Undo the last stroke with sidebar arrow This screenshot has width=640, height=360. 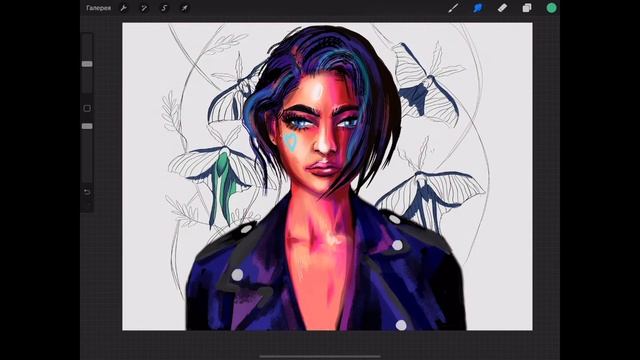[x=87, y=192]
